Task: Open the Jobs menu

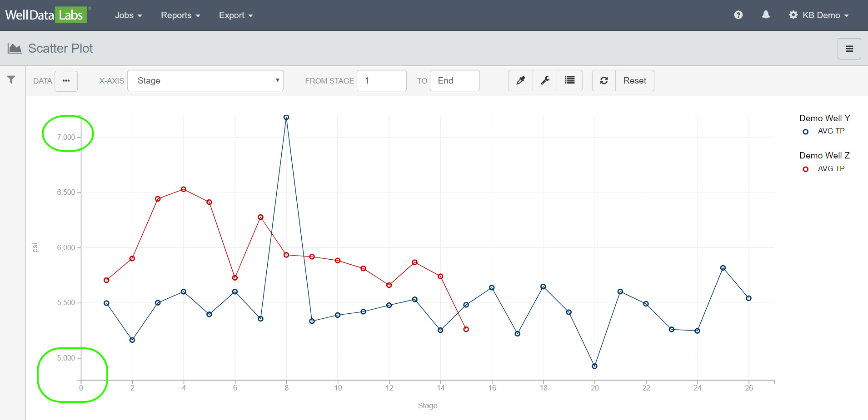Action: [x=128, y=15]
